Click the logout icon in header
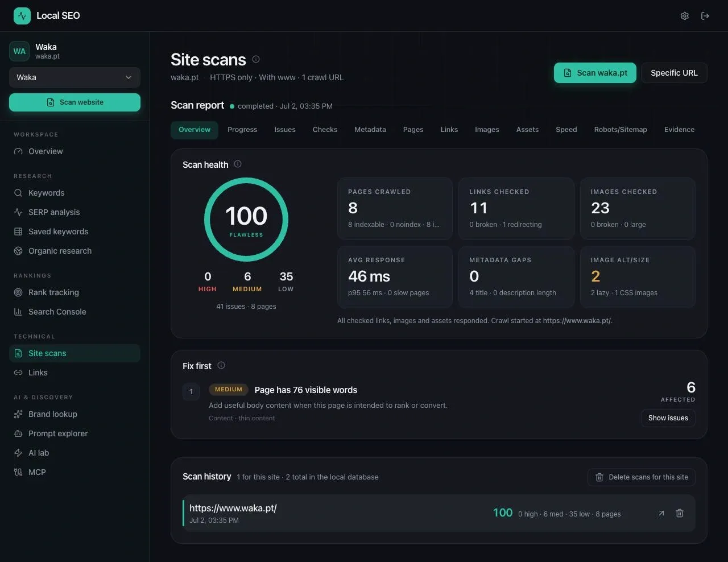Screen dimensions: 728x562 pos(705,16)
